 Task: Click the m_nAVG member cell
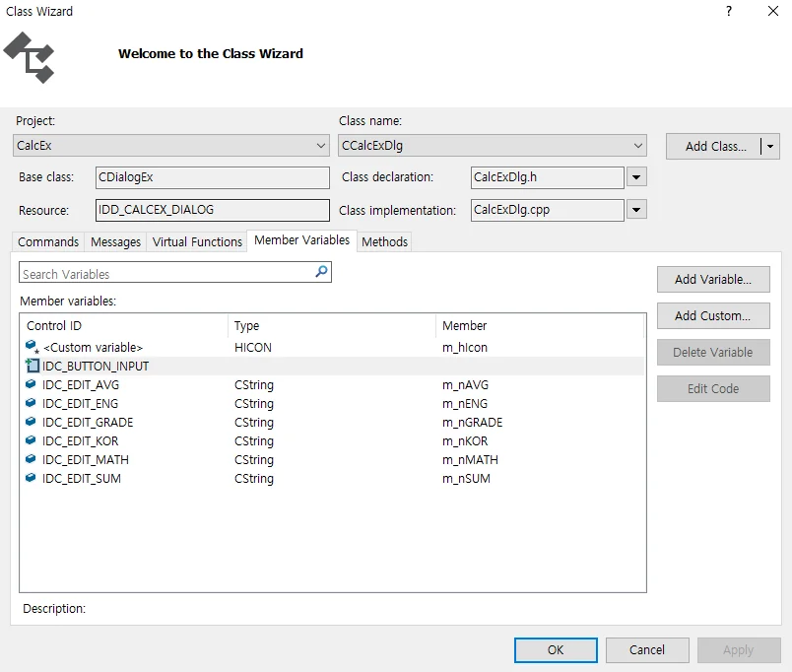pos(465,384)
